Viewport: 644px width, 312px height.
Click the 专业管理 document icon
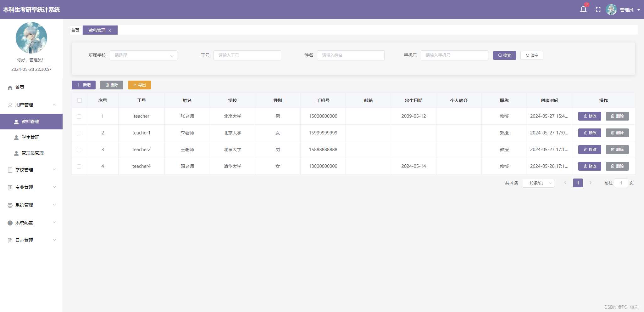click(10, 188)
